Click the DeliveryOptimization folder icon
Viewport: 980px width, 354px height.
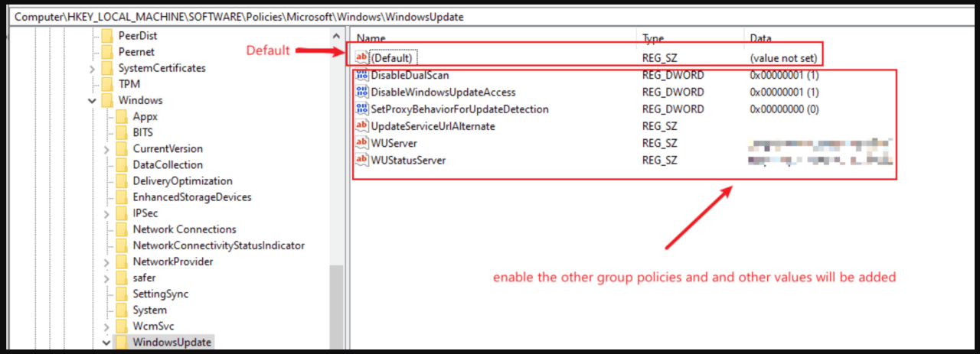122,181
